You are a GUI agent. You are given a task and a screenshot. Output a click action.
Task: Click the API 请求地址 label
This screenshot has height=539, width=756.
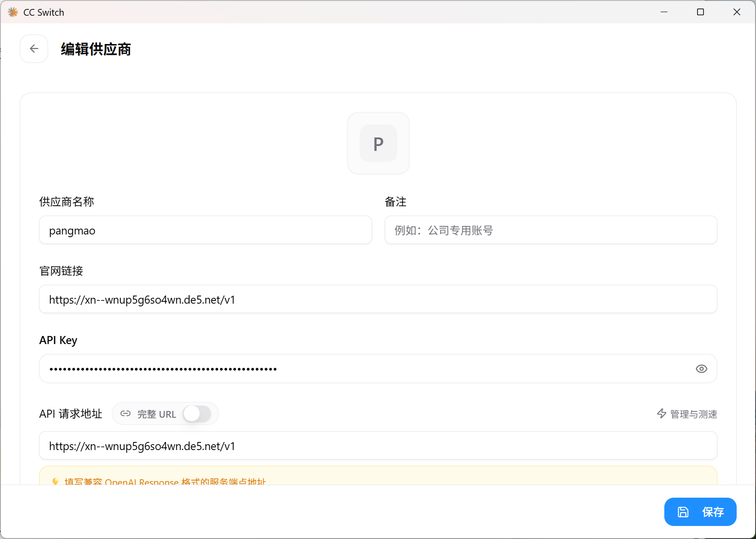point(71,414)
